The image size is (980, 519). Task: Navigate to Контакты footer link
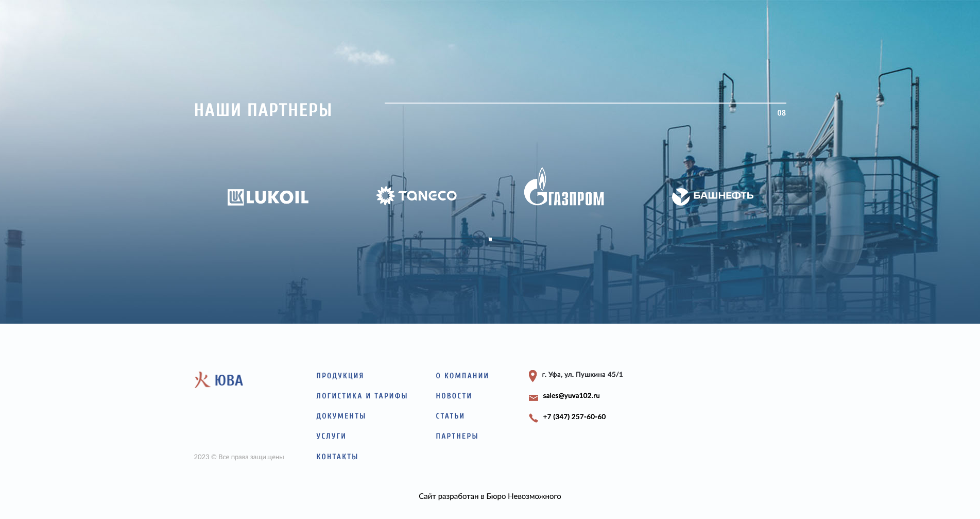pos(337,457)
